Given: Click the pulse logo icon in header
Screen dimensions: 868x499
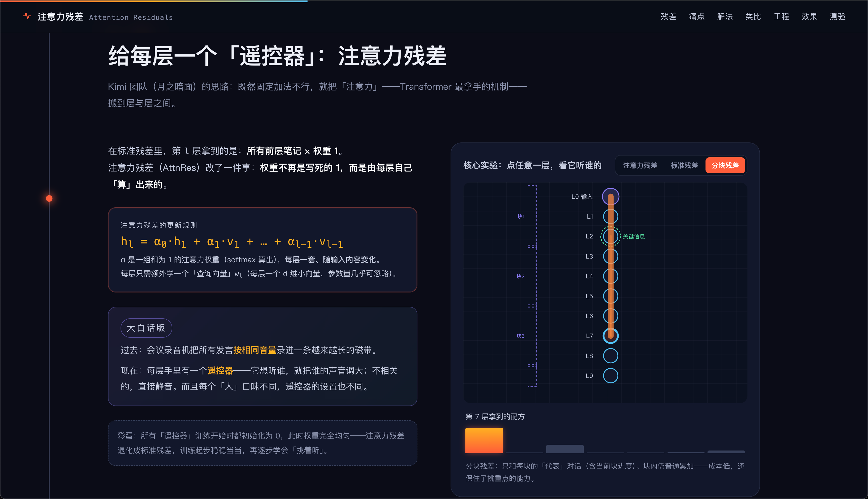Looking at the screenshot, I should (x=27, y=16).
